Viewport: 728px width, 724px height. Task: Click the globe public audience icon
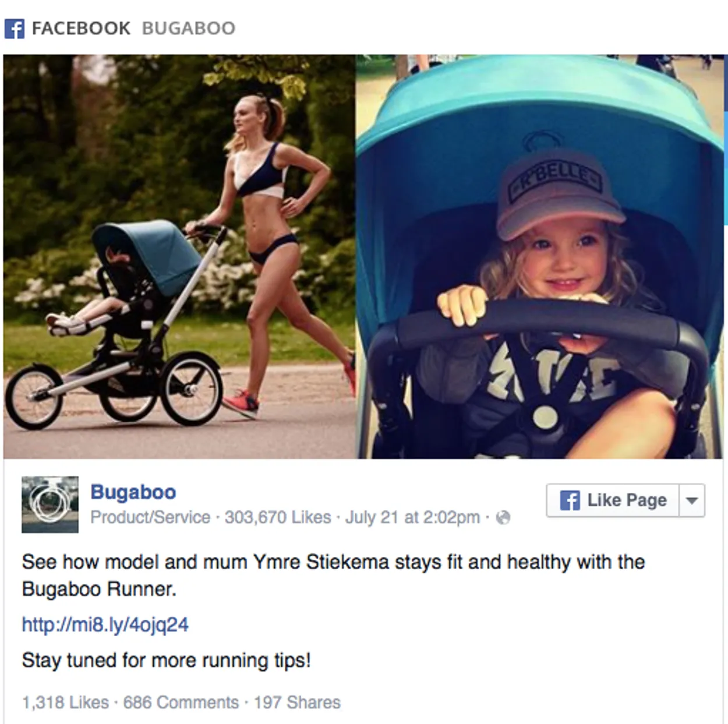click(503, 517)
